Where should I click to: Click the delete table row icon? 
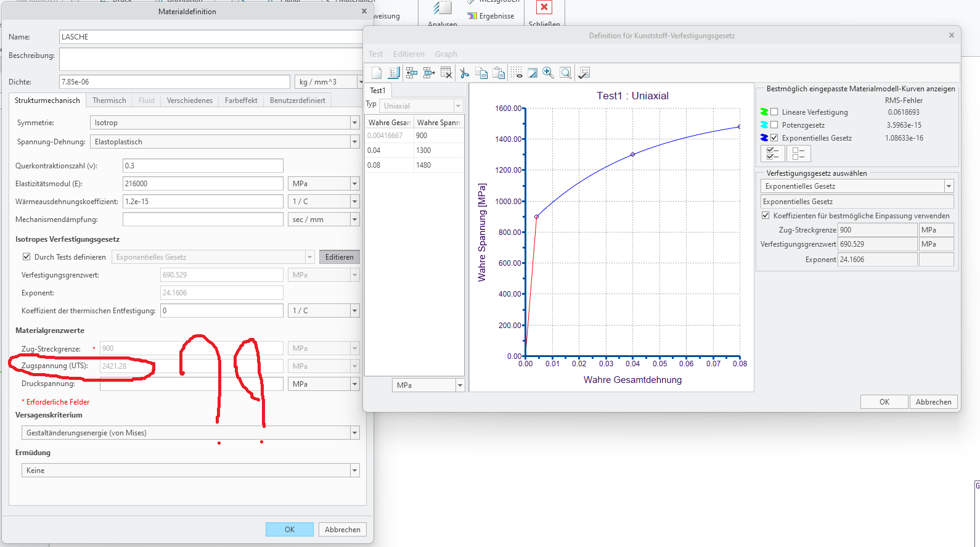pyautogui.click(x=447, y=73)
